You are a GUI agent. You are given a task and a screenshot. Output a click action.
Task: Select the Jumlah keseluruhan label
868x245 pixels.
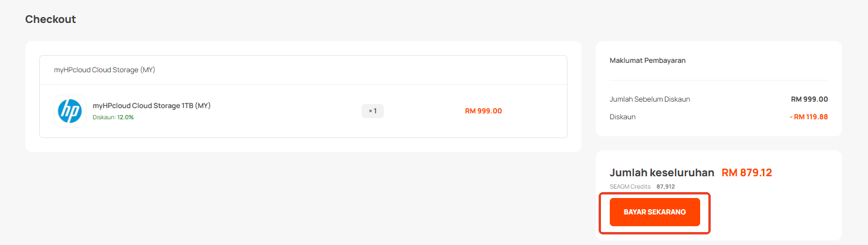pos(662,173)
